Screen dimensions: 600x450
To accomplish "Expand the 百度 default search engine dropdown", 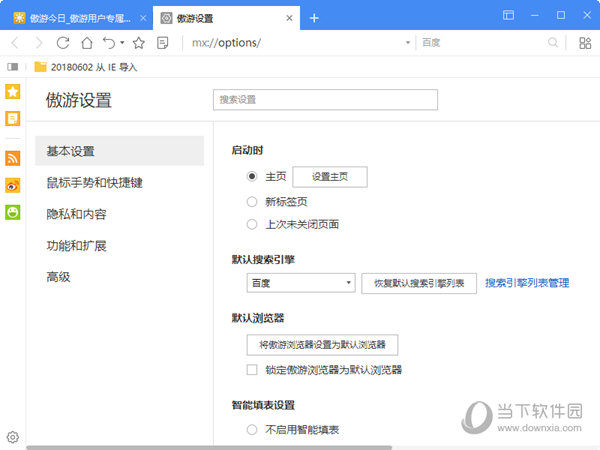I will point(301,283).
